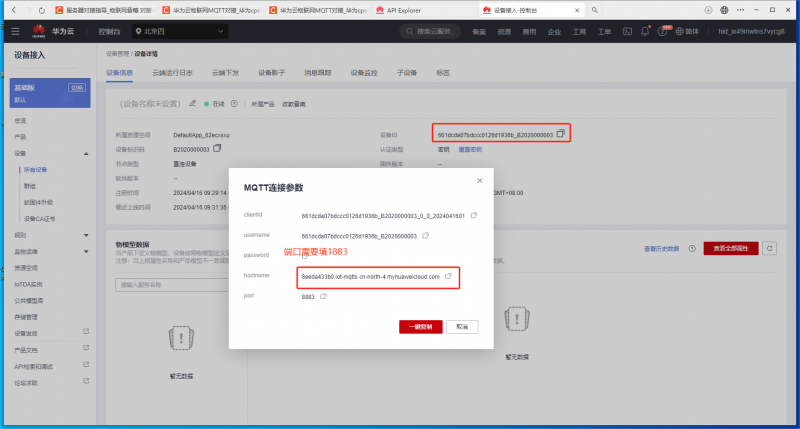
Task: Copy the port 8883 value
Action: (x=324, y=296)
